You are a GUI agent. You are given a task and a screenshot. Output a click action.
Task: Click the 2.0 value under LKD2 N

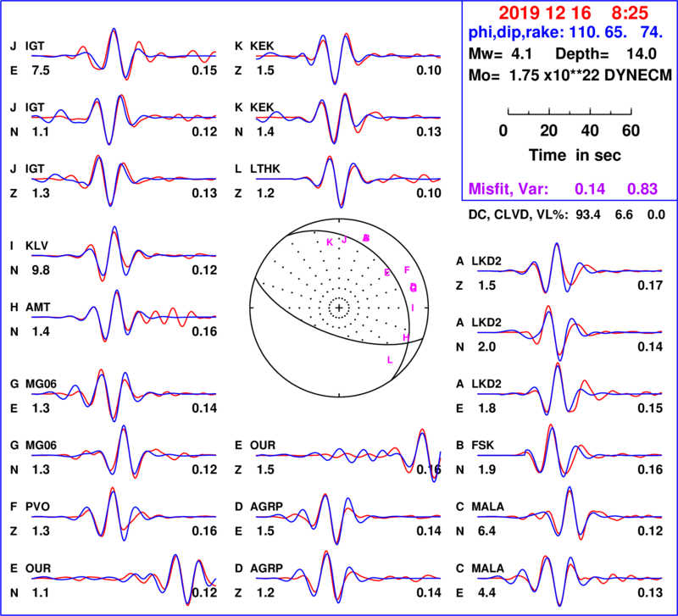pos(486,347)
